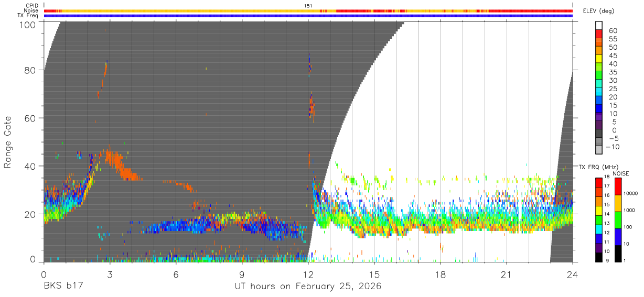Image resolution: width=644 pixels, height=297 pixels.
Task: Pick the white top segment of the ELEV bar
Action: tap(599, 24)
